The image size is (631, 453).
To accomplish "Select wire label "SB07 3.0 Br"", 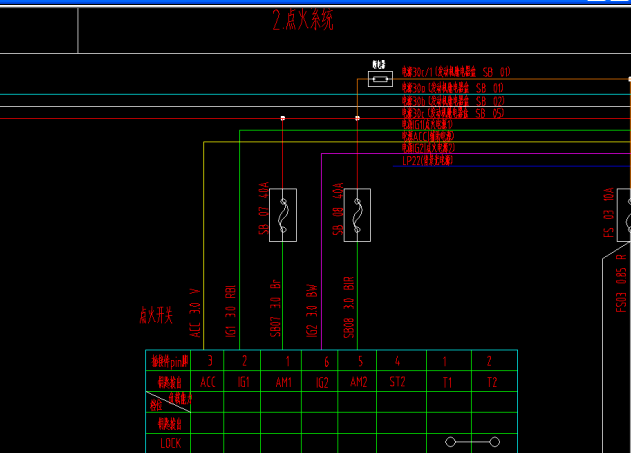I will tap(275, 308).
